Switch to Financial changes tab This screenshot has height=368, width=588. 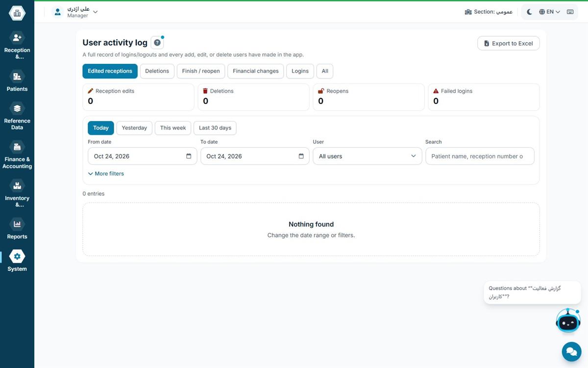[256, 71]
